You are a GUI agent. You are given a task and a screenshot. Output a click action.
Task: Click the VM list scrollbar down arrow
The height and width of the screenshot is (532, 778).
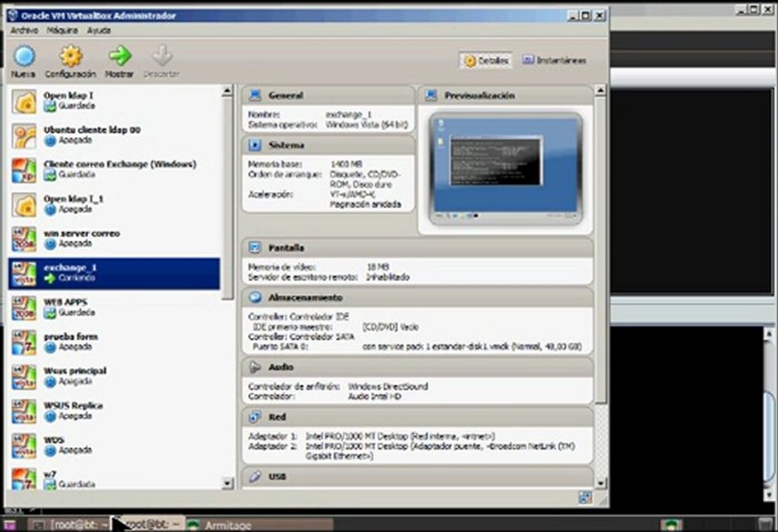click(x=228, y=483)
